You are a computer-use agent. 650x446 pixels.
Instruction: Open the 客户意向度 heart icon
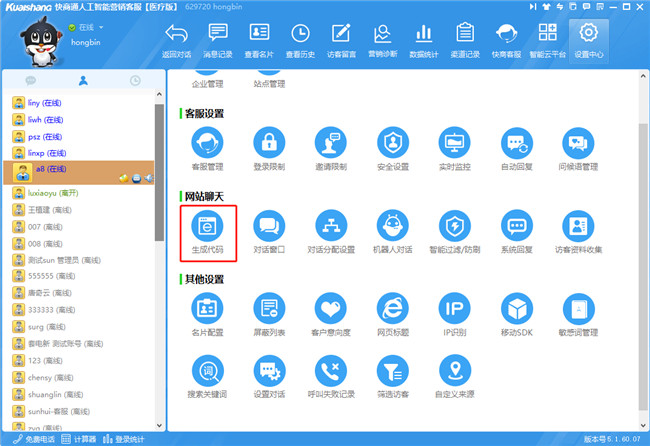[x=330, y=308]
